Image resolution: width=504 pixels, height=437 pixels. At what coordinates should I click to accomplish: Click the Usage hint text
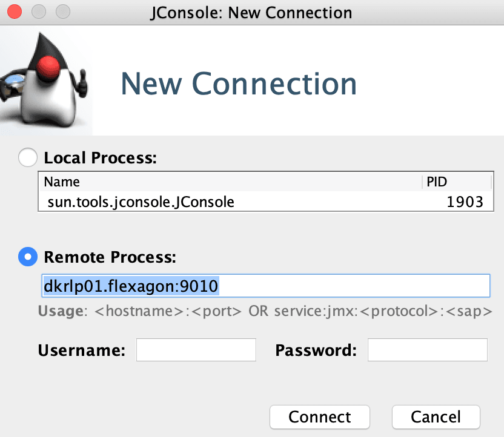pos(265,311)
